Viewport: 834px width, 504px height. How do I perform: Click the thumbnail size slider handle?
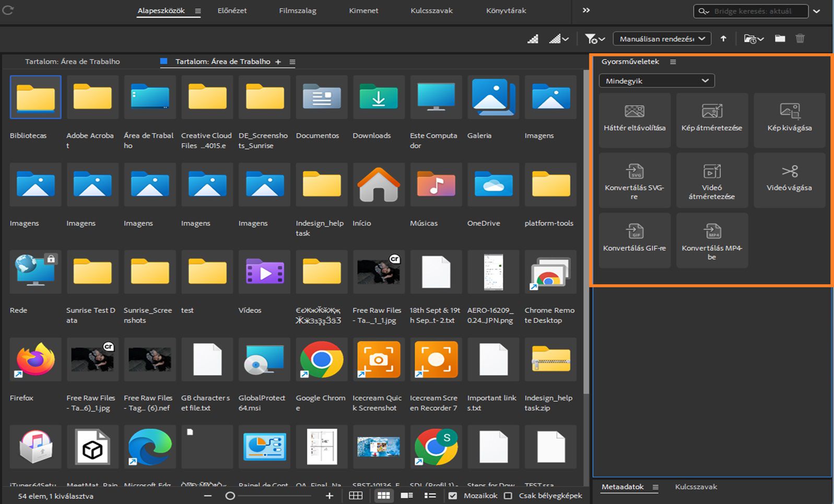230,496
